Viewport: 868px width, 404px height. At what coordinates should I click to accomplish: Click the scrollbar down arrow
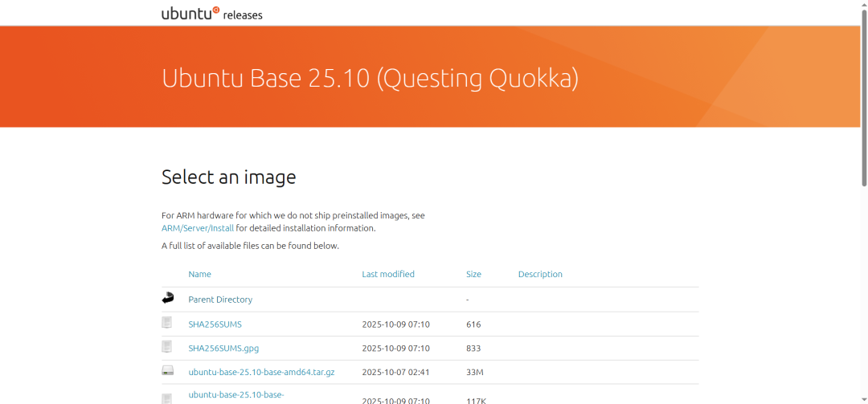(864, 399)
